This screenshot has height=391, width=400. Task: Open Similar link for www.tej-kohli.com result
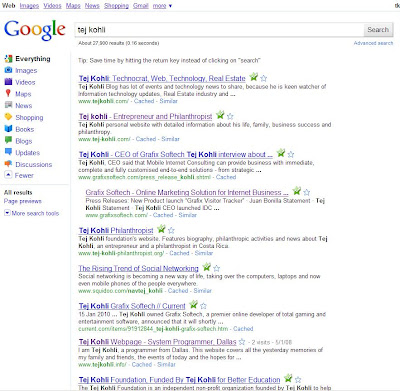point(170,139)
